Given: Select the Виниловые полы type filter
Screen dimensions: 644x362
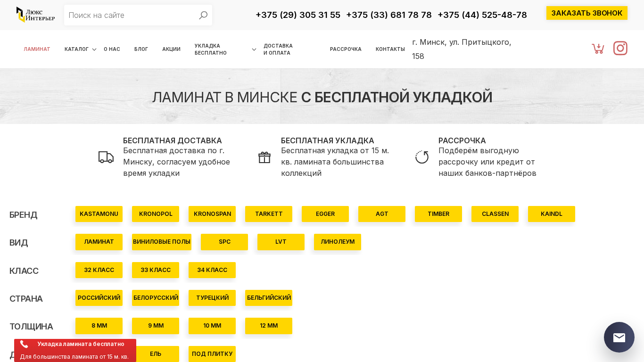Looking at the screenshot, I should pos(162,242).
